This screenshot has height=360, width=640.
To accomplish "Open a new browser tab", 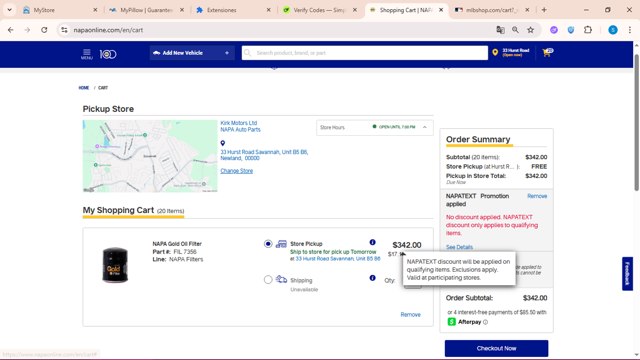I will (x=544, y=10).
